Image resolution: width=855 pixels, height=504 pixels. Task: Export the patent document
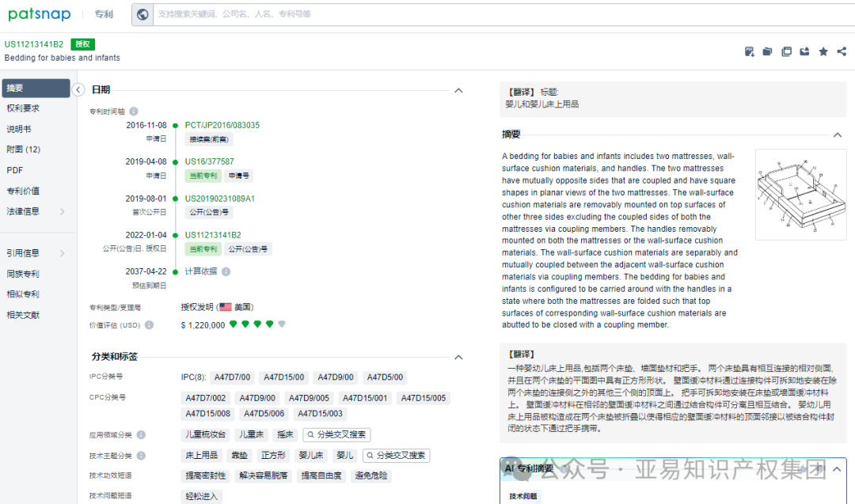point(804,51)
